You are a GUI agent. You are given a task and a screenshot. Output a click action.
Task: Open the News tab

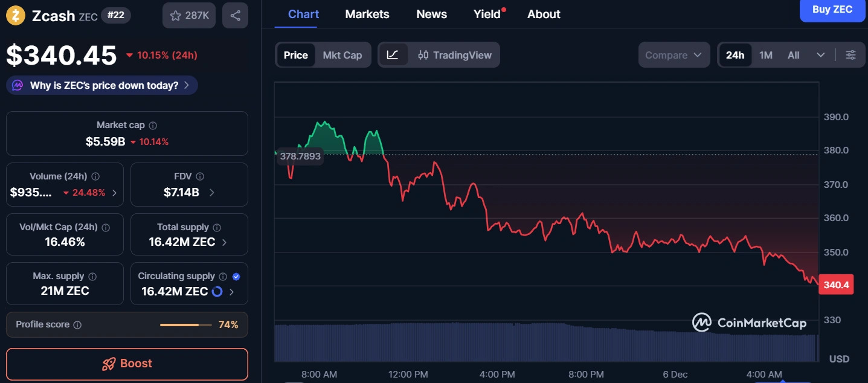[431, 14]
